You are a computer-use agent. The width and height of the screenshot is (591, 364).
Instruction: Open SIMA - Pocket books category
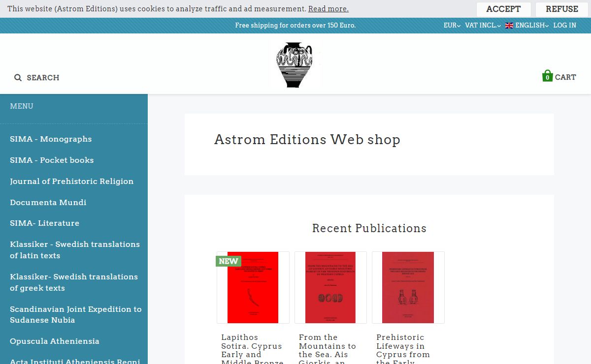click(52, 160)
